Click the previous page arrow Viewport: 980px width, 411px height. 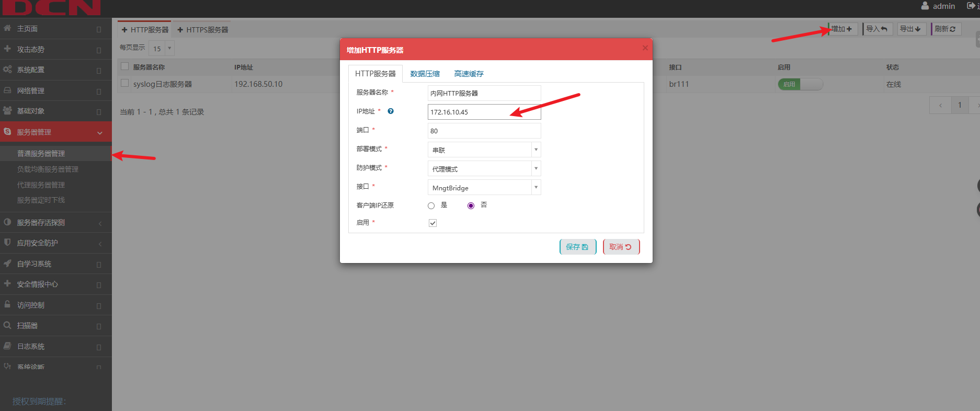pyautogui.click(x=940, y=105)
